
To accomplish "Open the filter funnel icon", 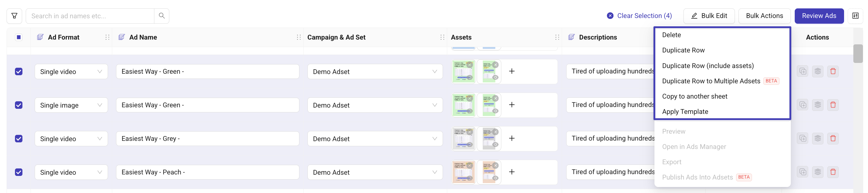I will click(14, 16).
